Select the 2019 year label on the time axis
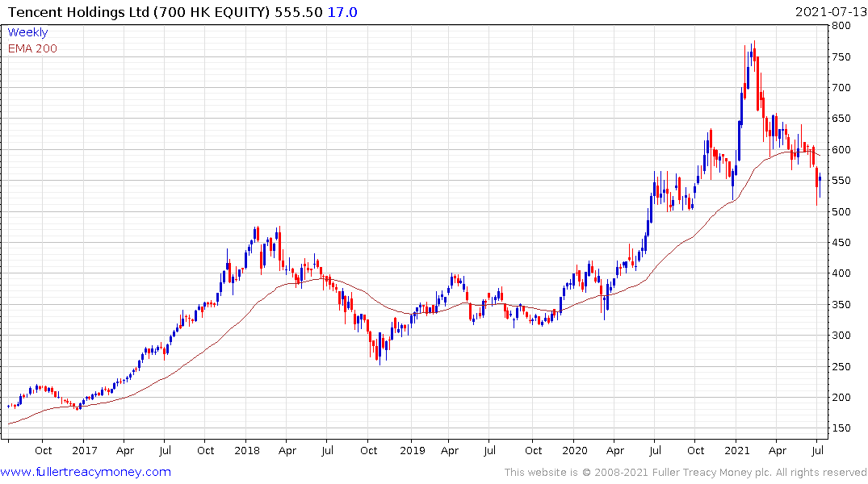This screenshot has width=868, height=484. (x=413, y=450)
